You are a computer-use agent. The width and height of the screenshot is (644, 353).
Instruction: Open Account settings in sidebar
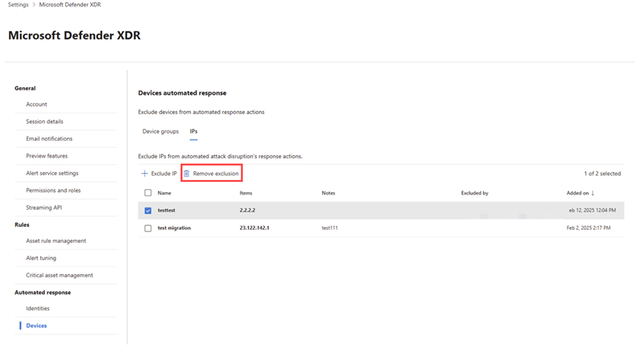pos(36,105)
